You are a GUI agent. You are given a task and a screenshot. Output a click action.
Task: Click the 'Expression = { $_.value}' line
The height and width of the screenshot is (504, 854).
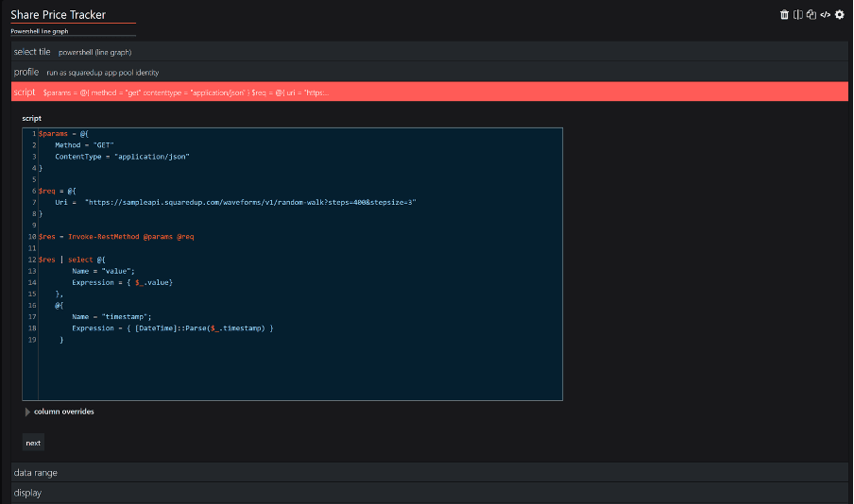[123, 282]
